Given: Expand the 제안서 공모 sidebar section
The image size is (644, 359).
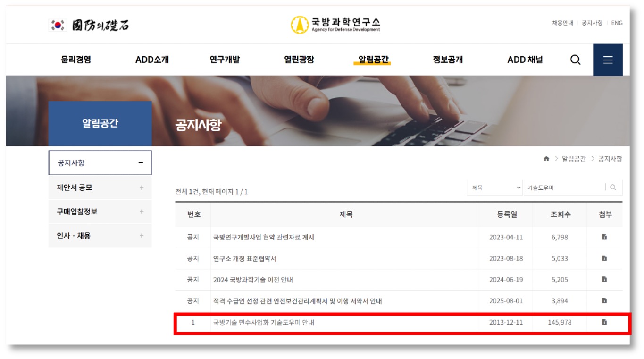Looking at the screenshot, I should (x=141, y=188).
